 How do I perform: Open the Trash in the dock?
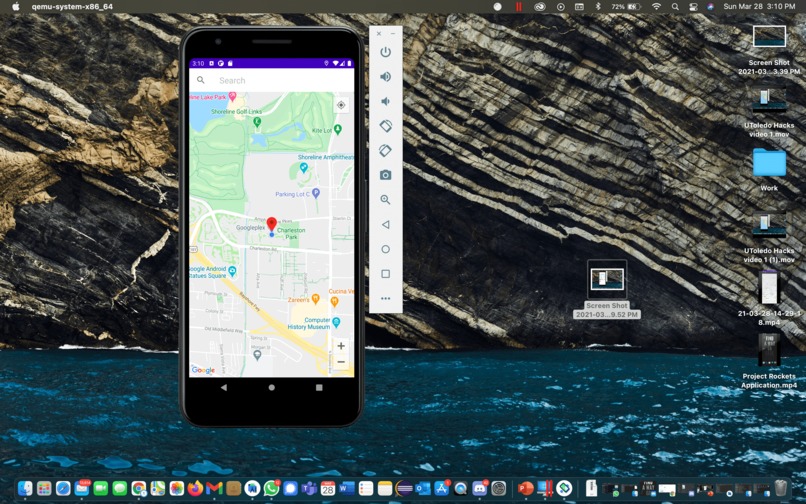click(780, 488)
